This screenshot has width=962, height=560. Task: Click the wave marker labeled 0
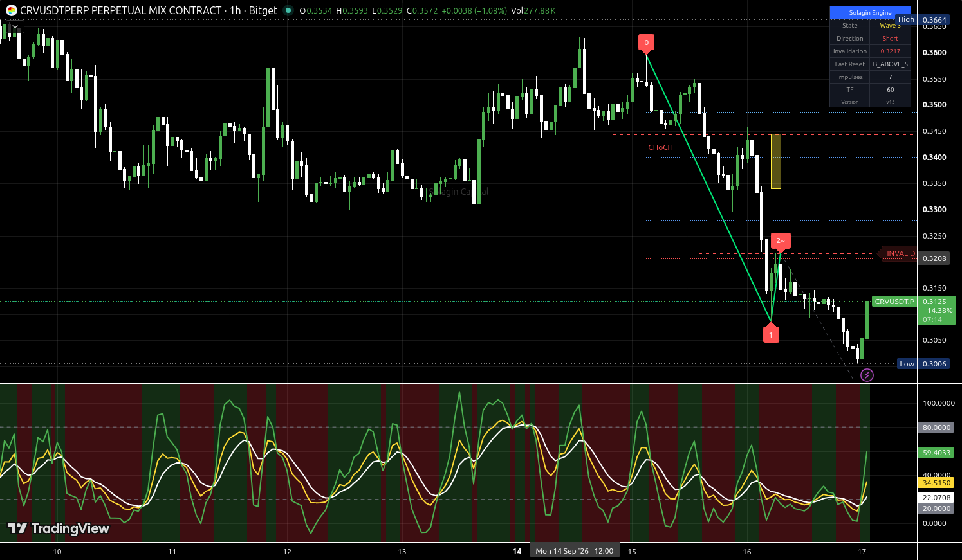click(x=647, y=44)
